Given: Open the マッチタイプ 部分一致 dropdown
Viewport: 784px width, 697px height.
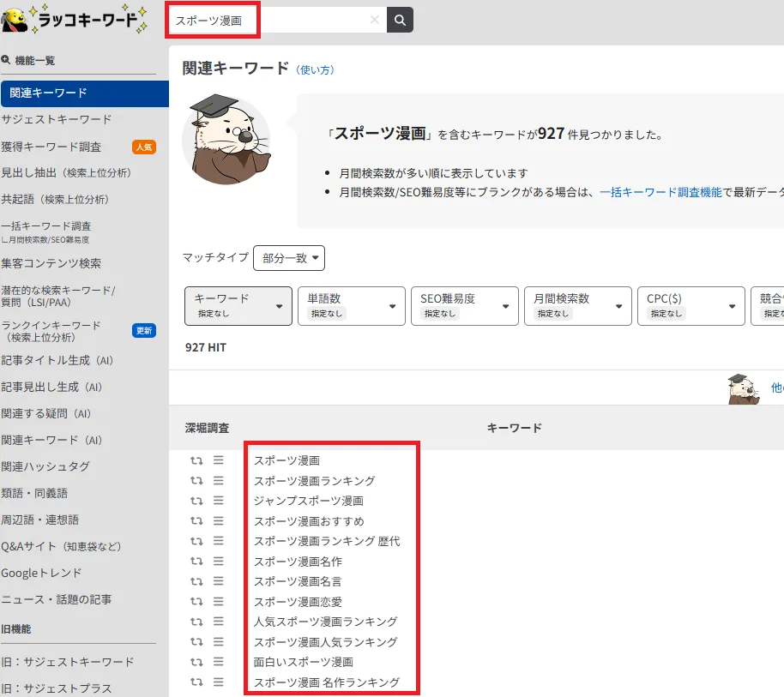Looking at the screenshot, I should [289, 258].
